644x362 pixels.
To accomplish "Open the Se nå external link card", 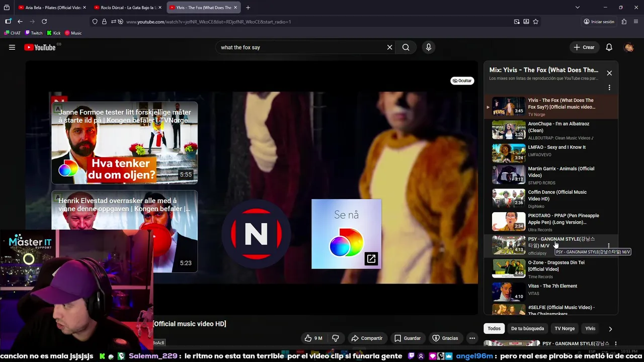I will (x=346, y=234).
